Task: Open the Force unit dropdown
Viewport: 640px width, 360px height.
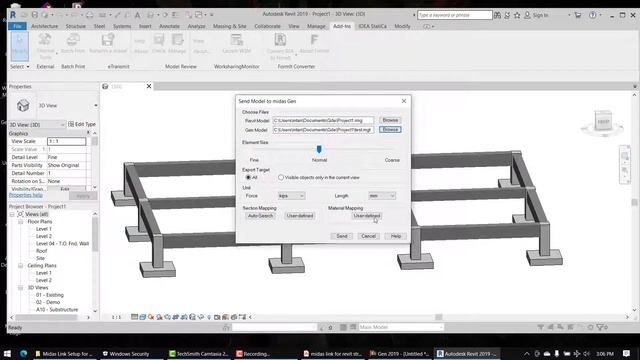Action: point(291,196)
